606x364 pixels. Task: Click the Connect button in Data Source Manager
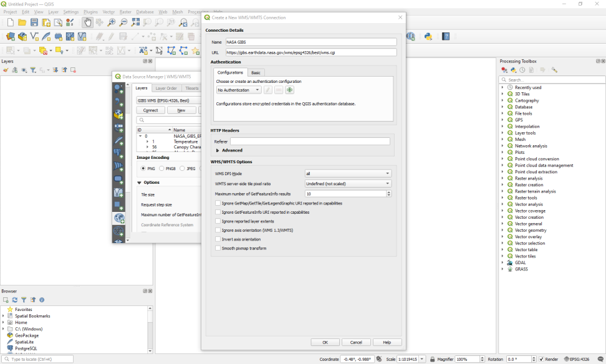point(151,110)
